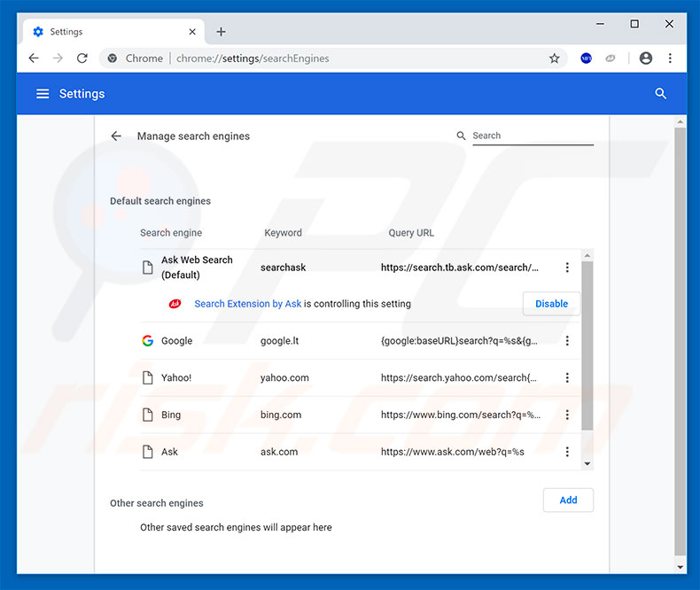This screenshot has width=700, height=590.
Task: Click the bing.com keyword
Action: (281, 415)
